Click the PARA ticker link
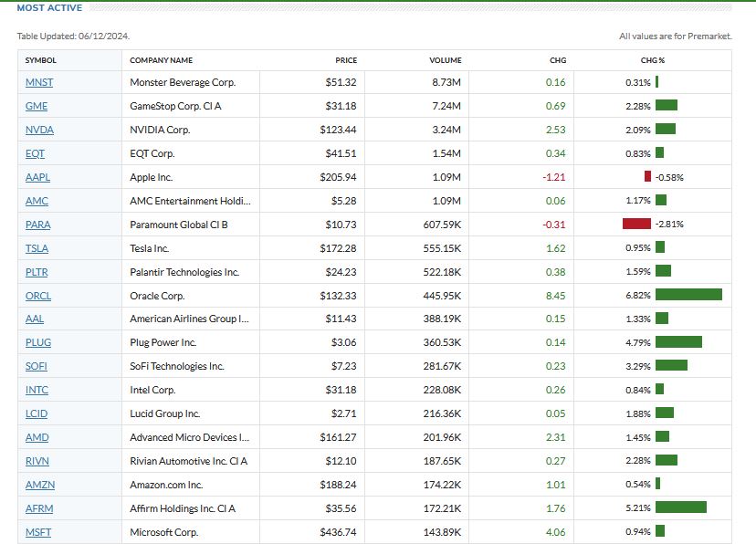This screenshot has height=544, width=756. (38, 225)
